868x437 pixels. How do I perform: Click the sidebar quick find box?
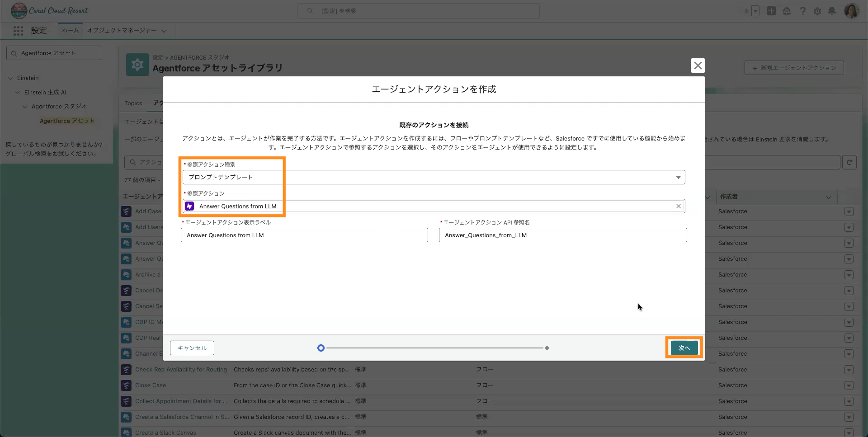[x=54, y=53]
